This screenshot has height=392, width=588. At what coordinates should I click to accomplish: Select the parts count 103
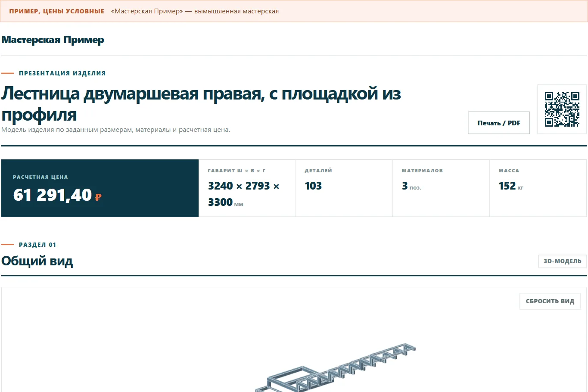tap(313, 186)
